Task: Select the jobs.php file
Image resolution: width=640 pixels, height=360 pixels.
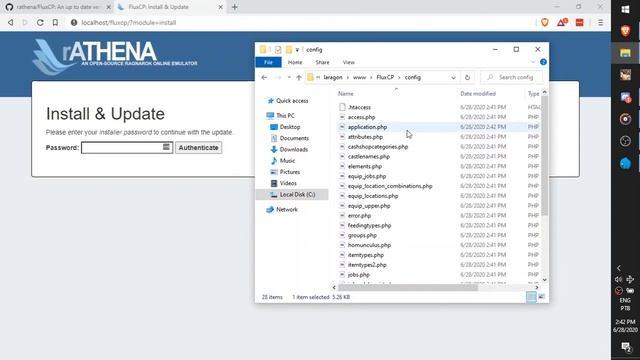Action: point(358,275)
